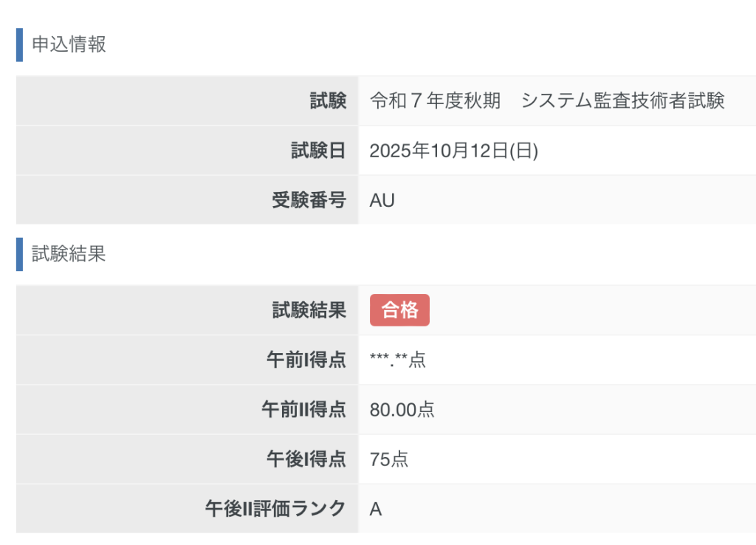Click the AU examinee number value
The height and width of the screenshot is (545, 756).
(x=382, y=200)
